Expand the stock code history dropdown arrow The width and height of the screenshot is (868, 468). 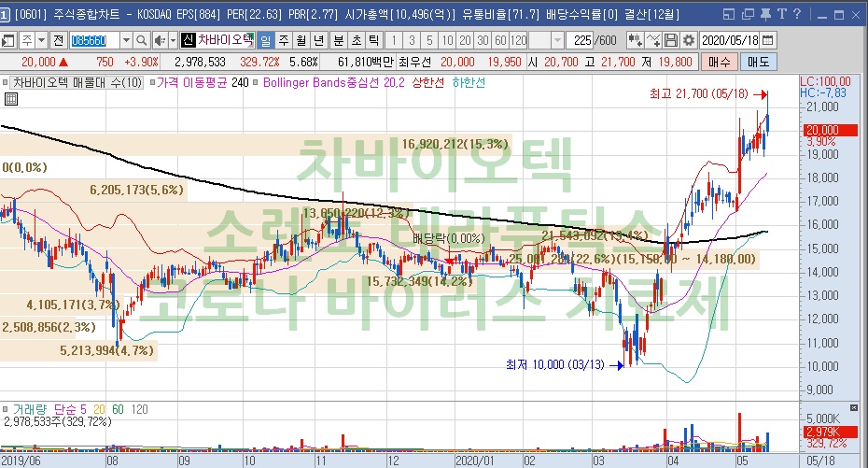point(126,40)
